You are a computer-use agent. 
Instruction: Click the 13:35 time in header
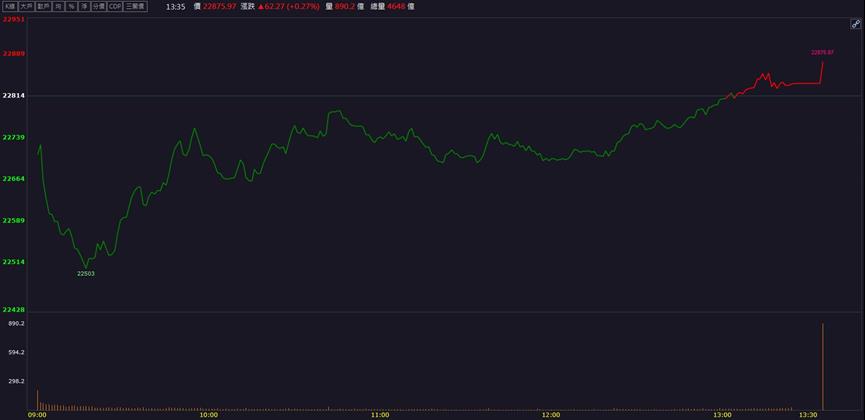[x=175, y=7]
